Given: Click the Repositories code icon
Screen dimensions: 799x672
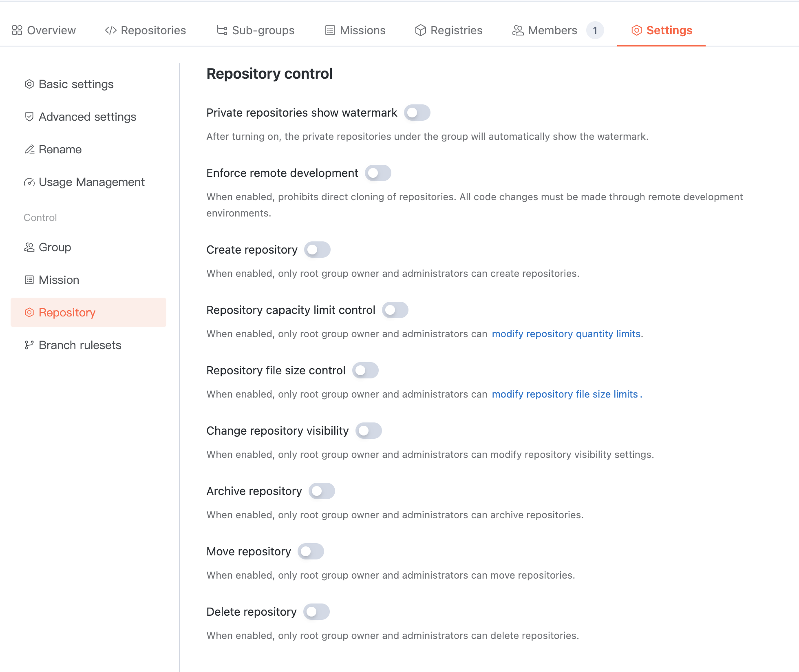Looking at the screenshot, I should [x=111, y=30].
